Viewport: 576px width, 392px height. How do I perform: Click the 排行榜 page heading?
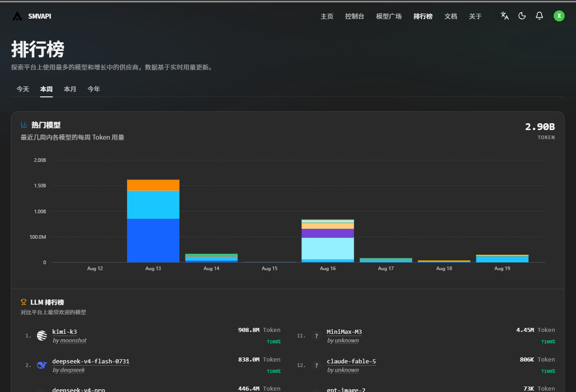[x=38, y=49]
